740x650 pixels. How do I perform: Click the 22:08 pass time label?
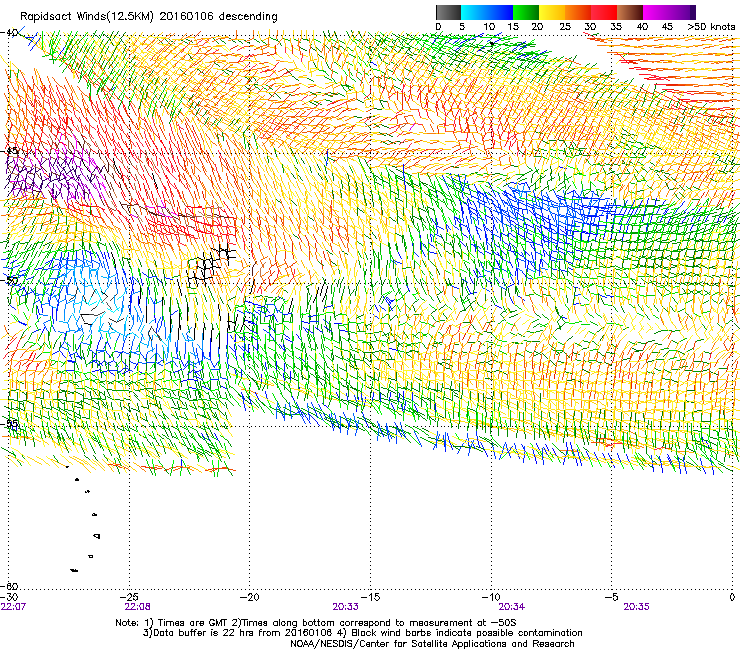tap(137, 607)
